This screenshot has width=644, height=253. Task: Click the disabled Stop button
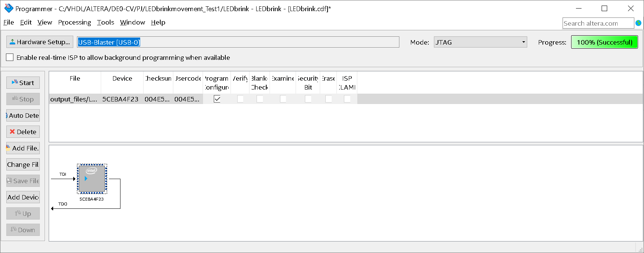23,99
